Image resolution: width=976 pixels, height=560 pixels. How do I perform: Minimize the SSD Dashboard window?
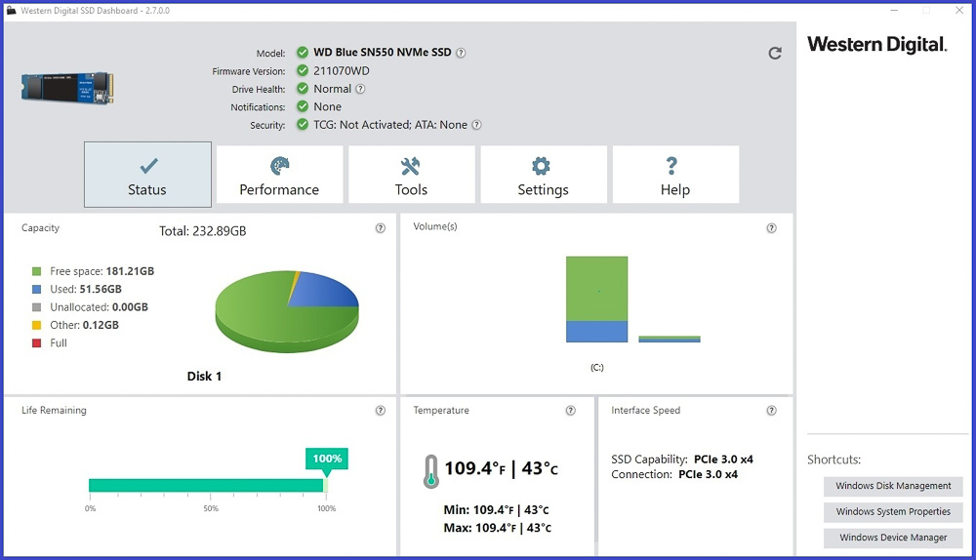894,11
